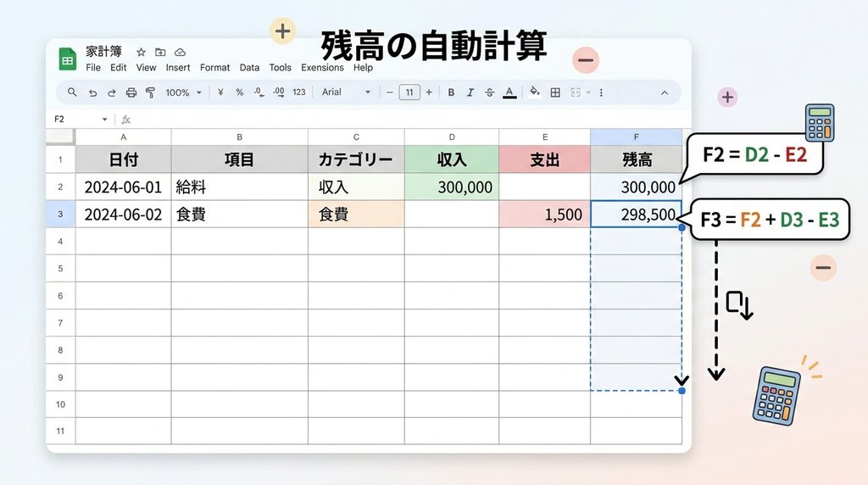Click the print icon
The width and height of the screenshot is (868, 485).
131,92
